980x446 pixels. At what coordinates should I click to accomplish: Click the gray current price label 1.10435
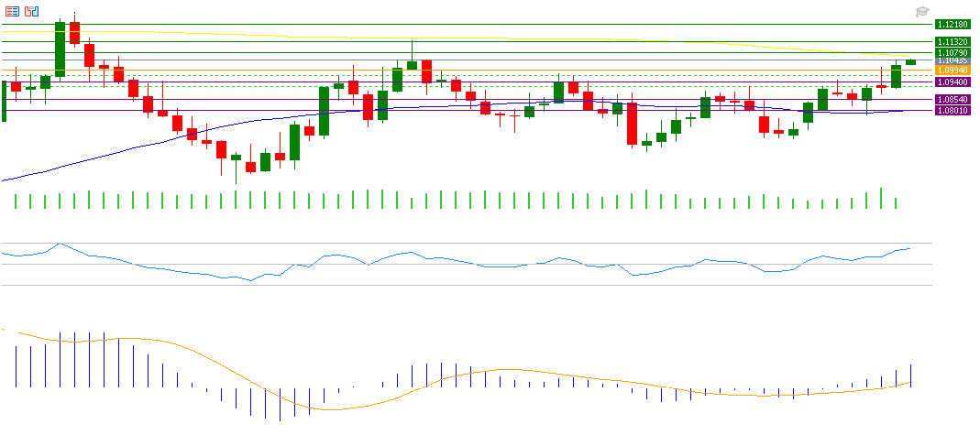tap(953, 60)
